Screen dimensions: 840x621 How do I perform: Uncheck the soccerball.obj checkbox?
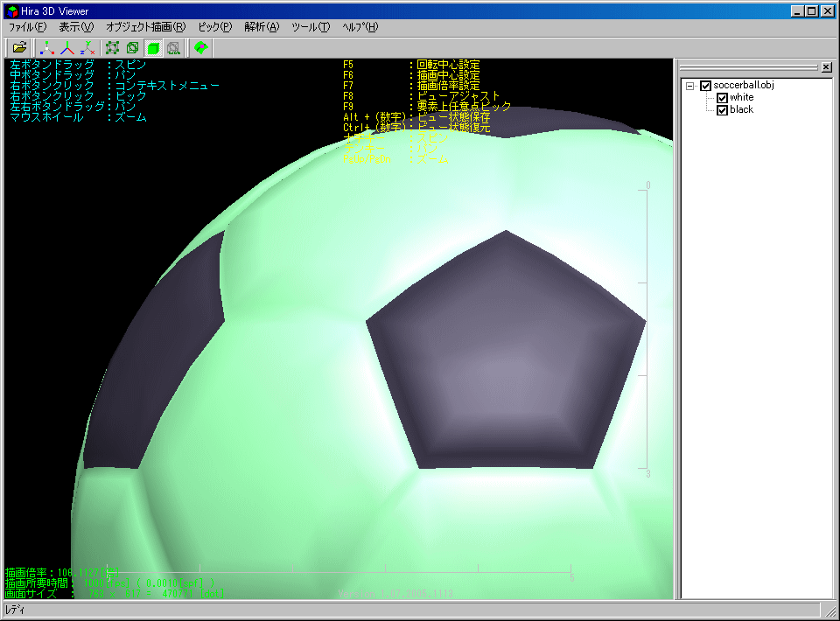pos(705,86)
